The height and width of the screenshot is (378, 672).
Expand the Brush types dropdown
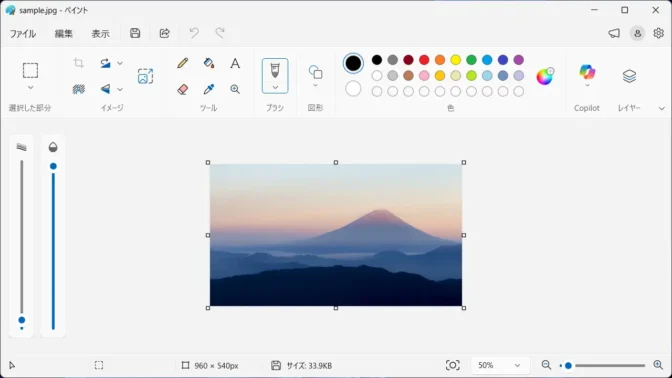275,87
